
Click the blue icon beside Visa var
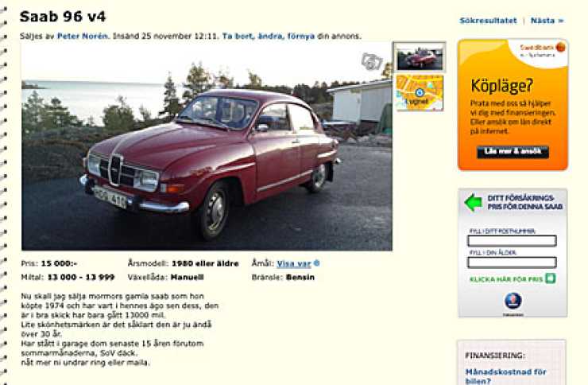[x=316, y=263]
